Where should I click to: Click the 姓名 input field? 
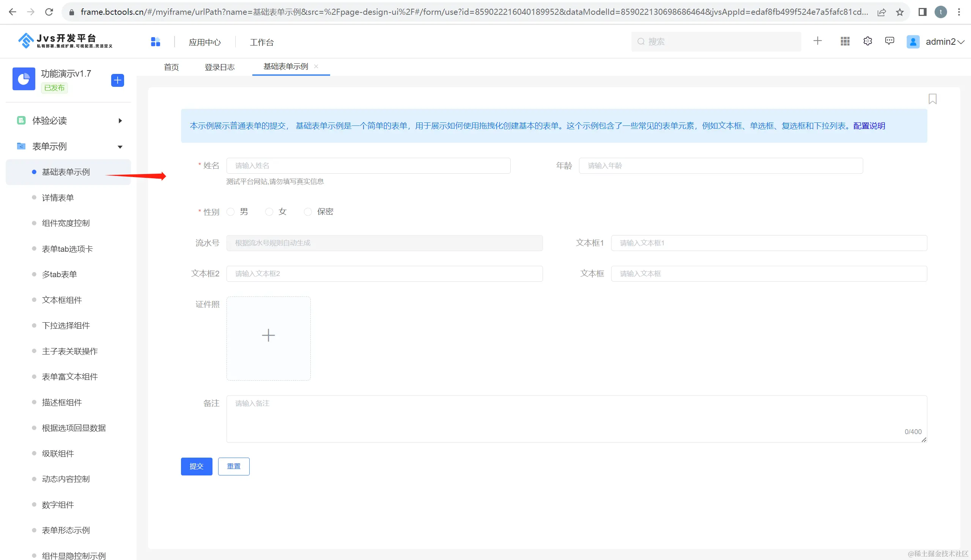[x=368, y=166]
